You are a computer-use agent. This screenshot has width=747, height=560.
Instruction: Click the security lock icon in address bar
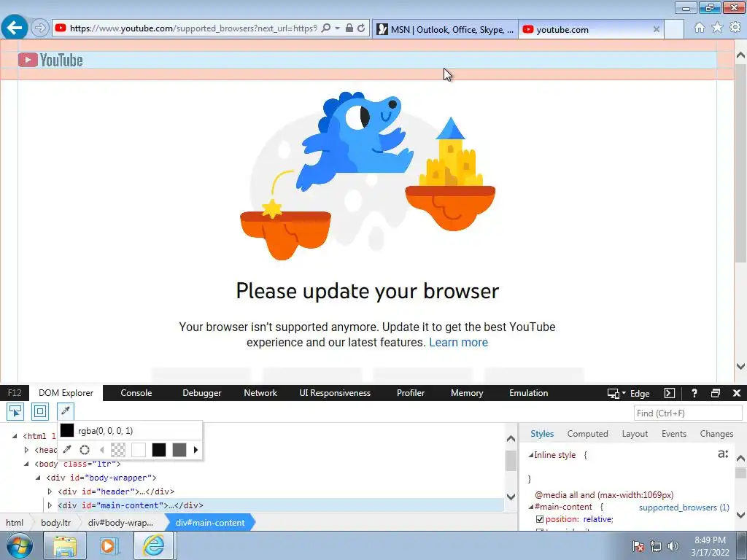click(349, 28)
